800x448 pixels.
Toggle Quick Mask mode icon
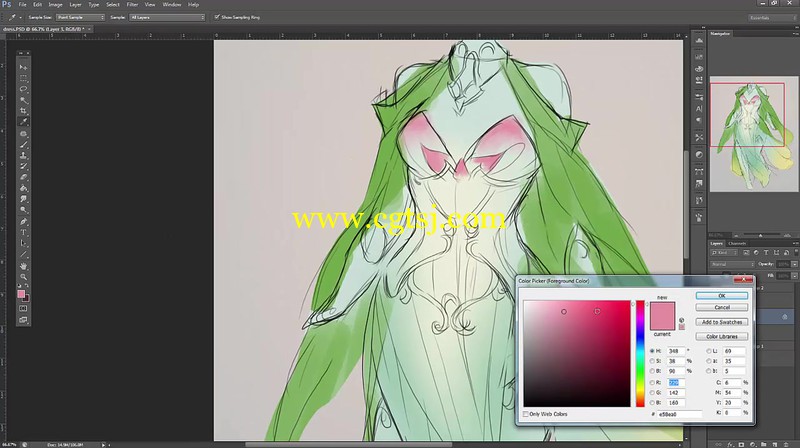click(23, 309)
